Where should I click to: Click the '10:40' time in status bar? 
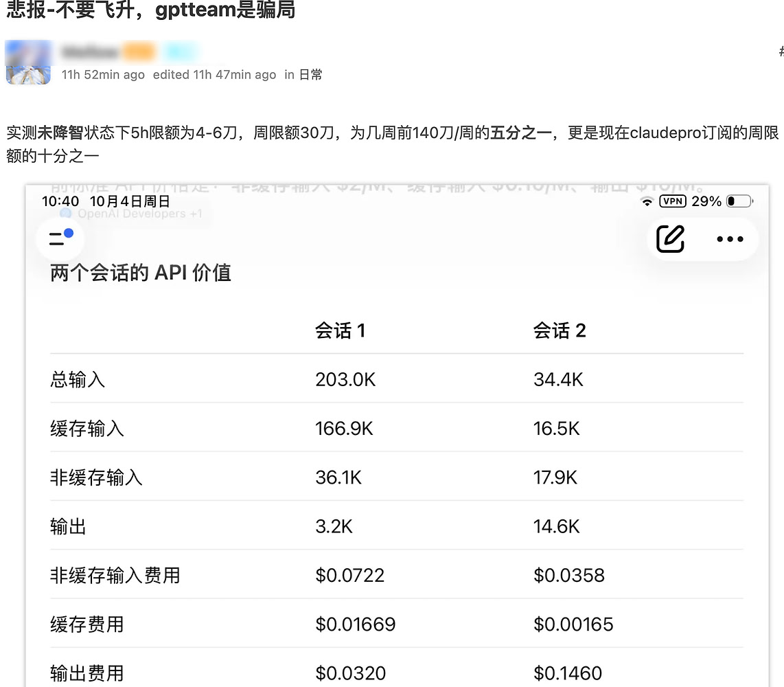[60, 201]
